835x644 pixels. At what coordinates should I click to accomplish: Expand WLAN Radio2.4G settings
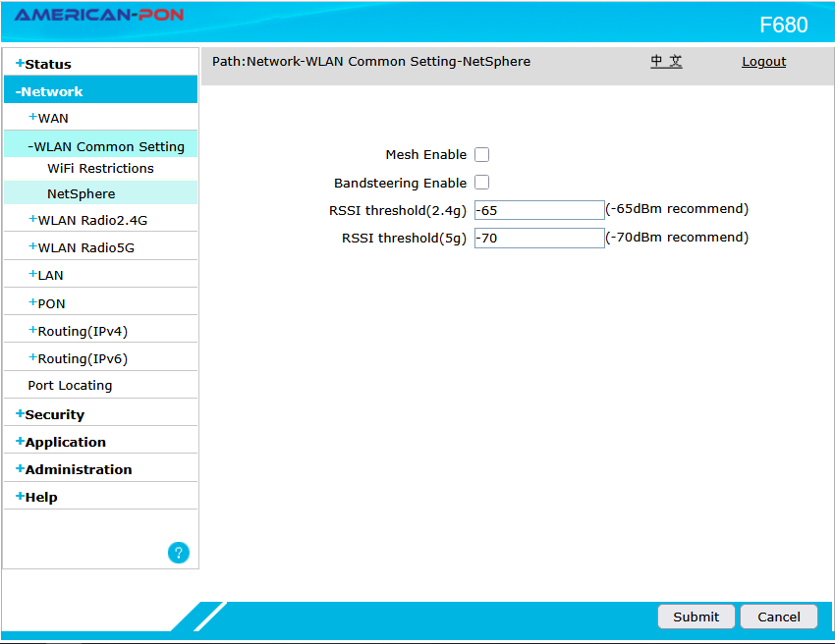(x=91, y=220)
